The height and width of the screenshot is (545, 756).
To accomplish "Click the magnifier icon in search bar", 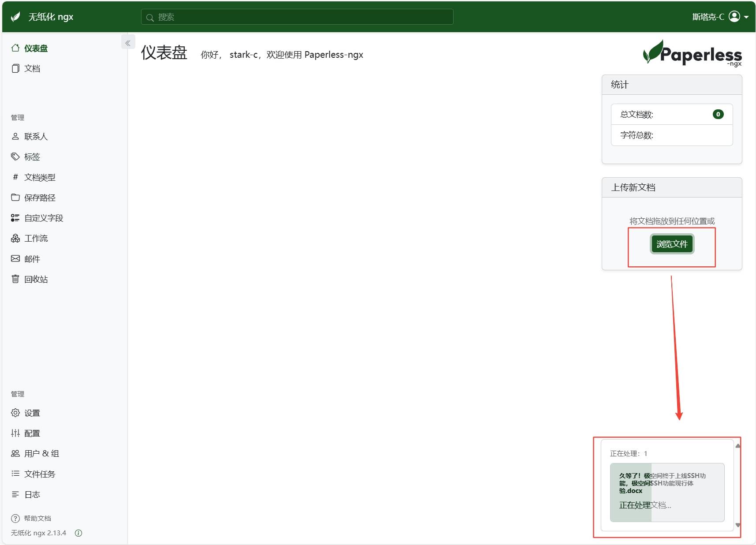I will point(150,18).
